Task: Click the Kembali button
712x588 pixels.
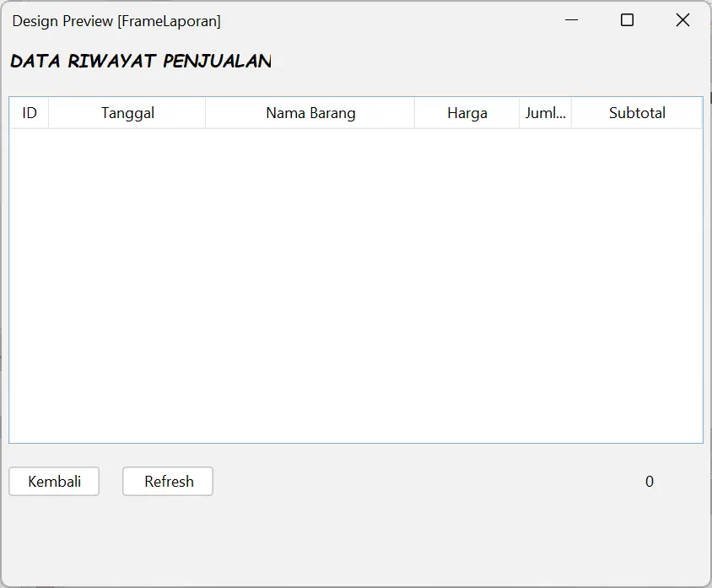Action: tap(54, 482)
